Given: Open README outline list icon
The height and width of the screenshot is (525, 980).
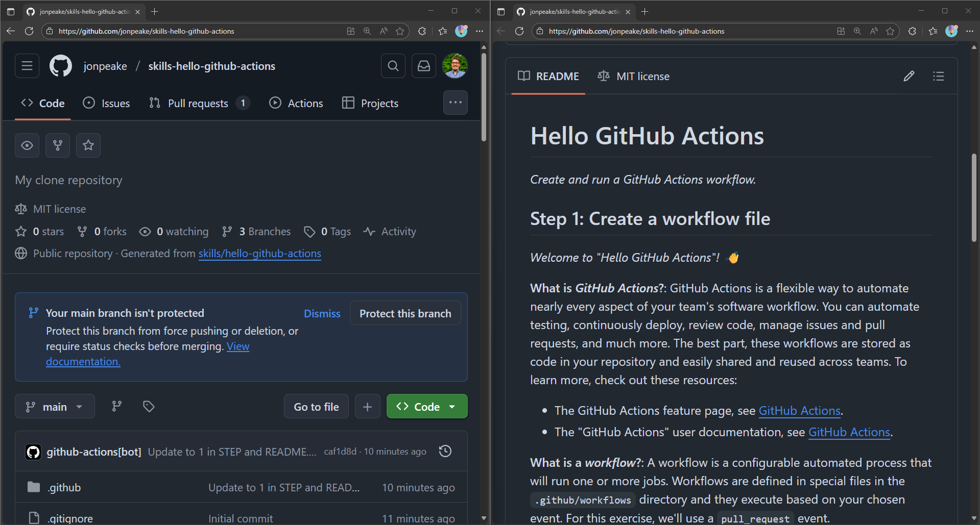Looking at the screenshot, I should click(x=938, y=77).
